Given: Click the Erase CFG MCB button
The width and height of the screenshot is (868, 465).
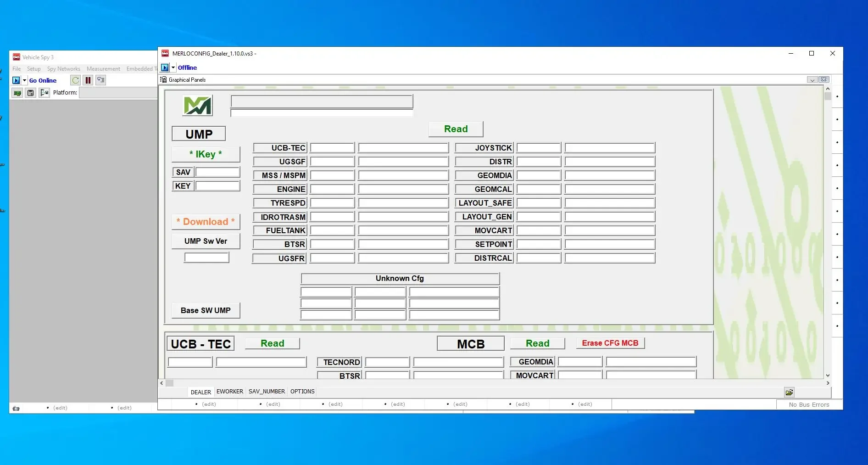Looking at the screenshot, I should (610, 343).
